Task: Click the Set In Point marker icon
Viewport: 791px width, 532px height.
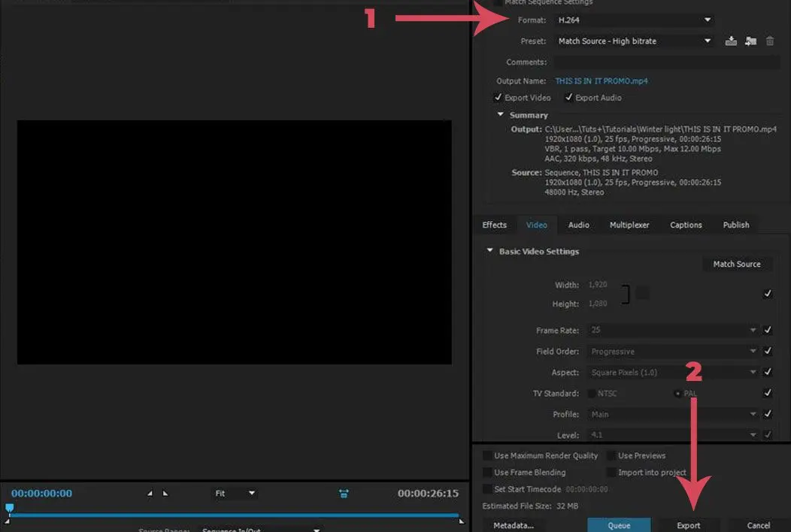Action: pyautogui.click(x=150, y=493)
